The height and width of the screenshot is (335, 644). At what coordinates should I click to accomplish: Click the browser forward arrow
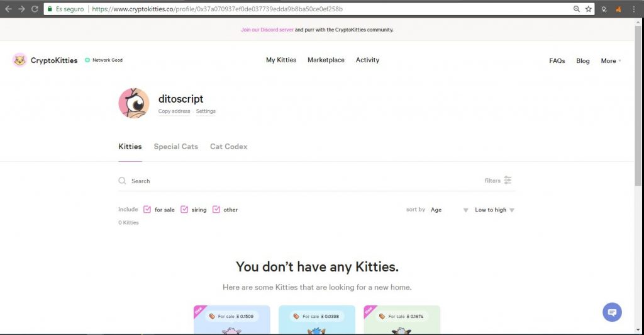21,9
